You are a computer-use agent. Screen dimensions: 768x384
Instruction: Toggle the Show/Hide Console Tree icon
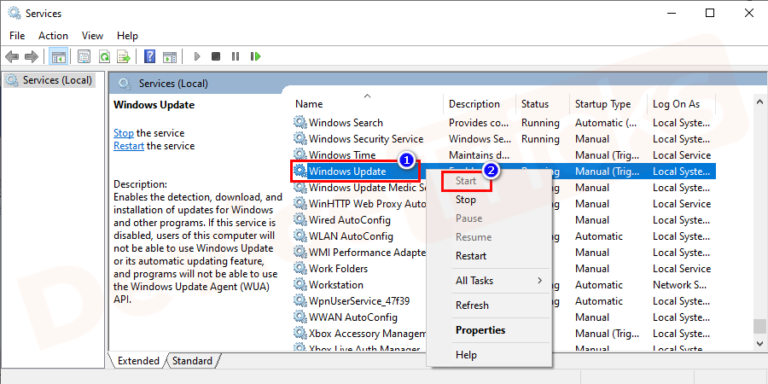(x=58, y=57)
